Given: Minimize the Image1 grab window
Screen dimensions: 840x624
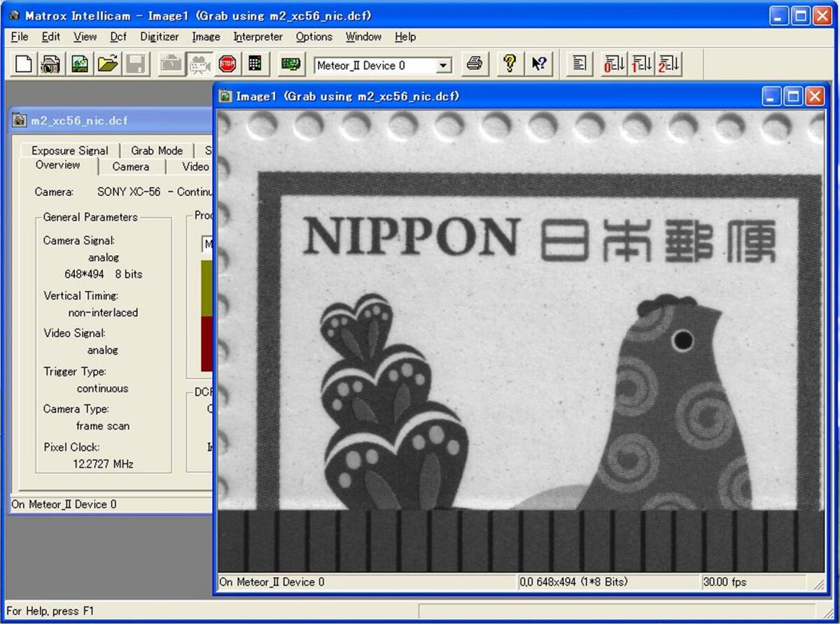Looking at the screenshot, I should pyautogui.click(x=771, y=96).
